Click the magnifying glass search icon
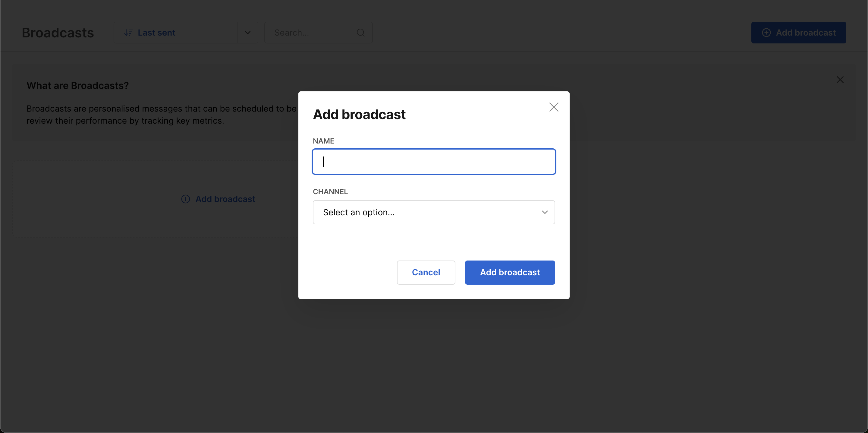The width and height of the screenshot is (868, 433). coord(360,33)
